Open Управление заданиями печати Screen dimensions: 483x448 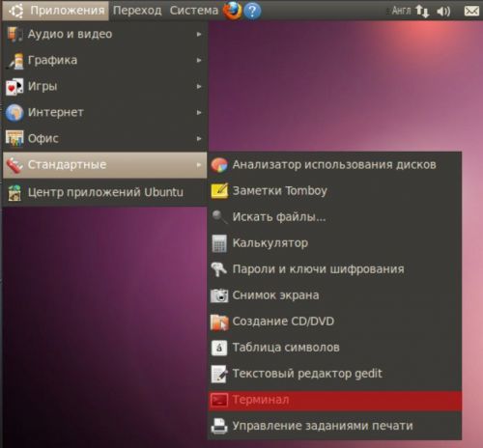click(334, 426)
